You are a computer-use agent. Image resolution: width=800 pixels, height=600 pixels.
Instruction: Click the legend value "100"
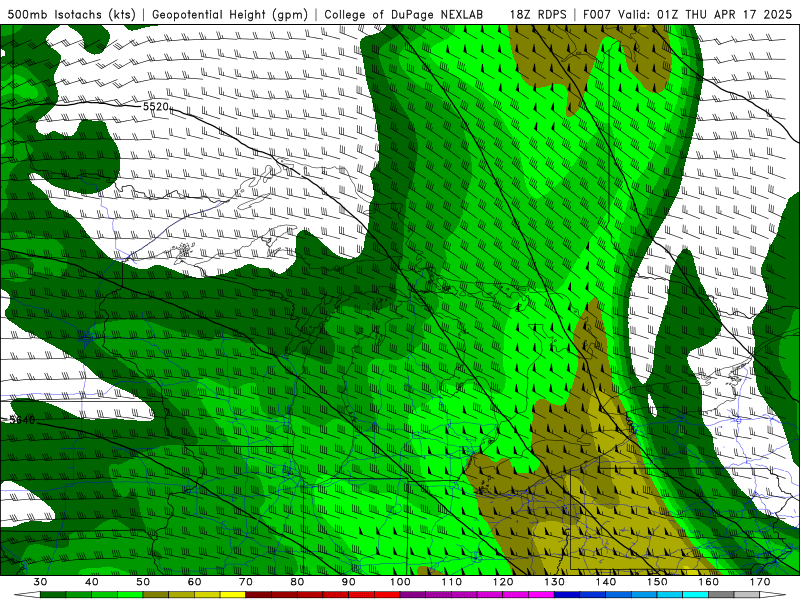(x=400, y=582)
